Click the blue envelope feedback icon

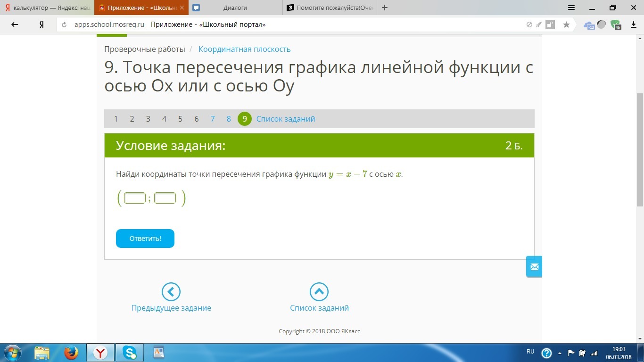click(x=534, y=267)
